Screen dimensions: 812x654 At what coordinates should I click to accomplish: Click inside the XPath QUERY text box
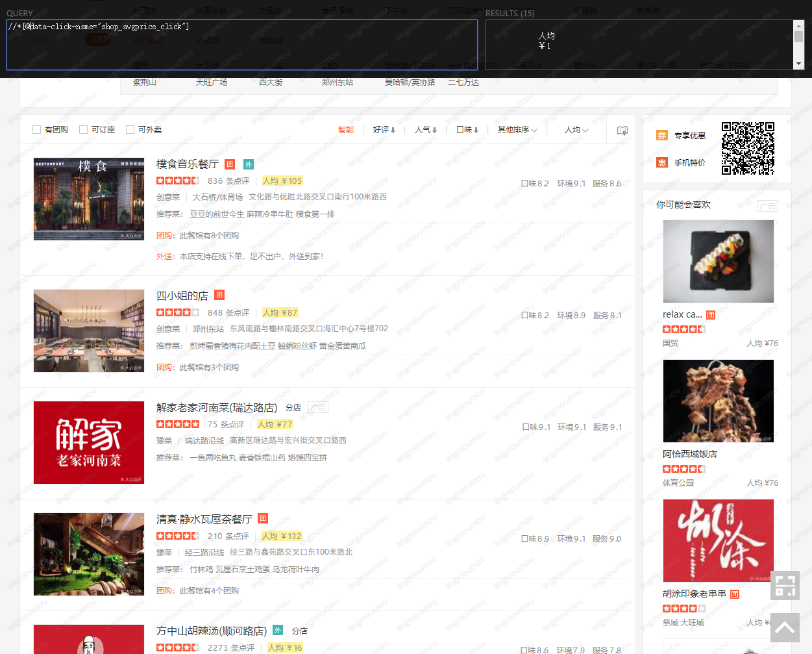[241, 45]
